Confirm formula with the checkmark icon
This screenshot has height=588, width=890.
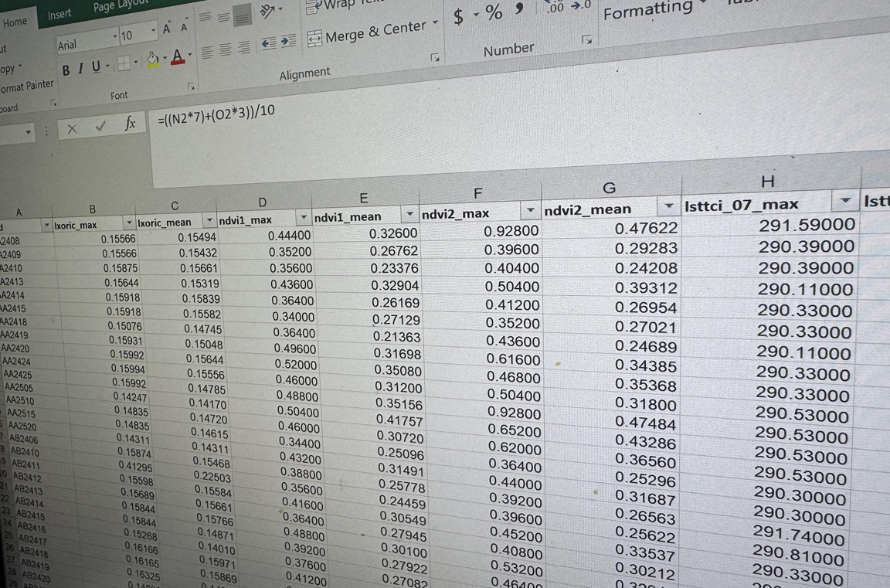(100, 126)
